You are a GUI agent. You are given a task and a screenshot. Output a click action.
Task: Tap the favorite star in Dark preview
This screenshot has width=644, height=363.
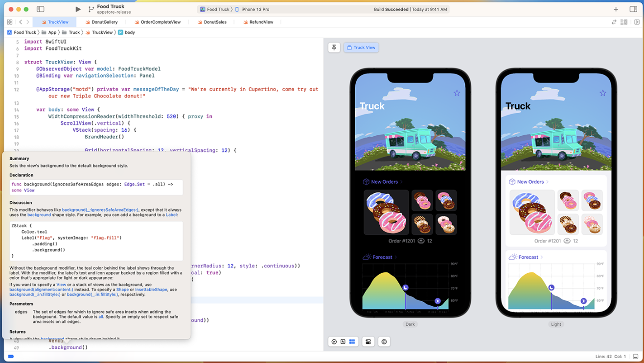(457, 93)
